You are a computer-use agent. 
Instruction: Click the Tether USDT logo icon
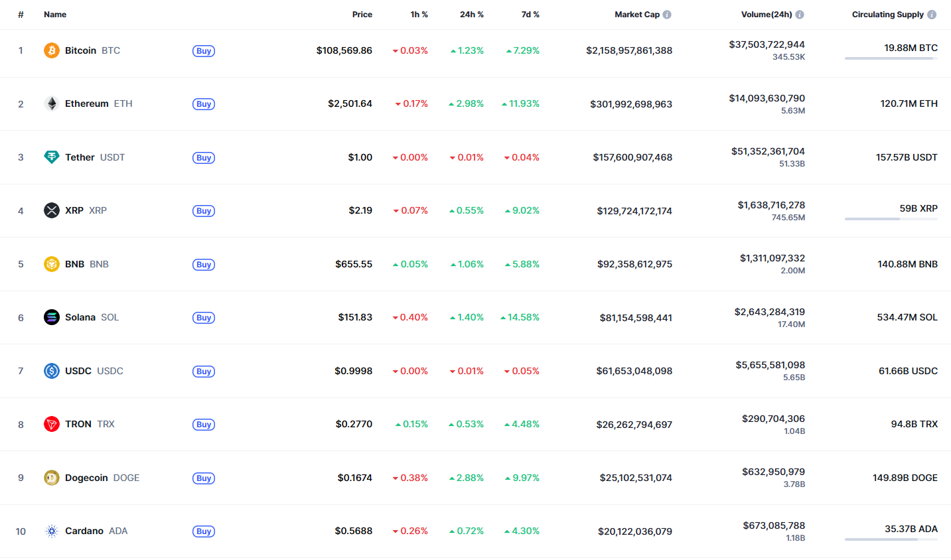tap(52, 157)
